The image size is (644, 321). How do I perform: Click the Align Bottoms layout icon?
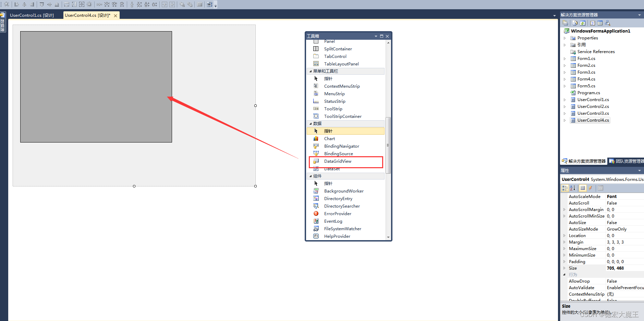tap(57, 4)
